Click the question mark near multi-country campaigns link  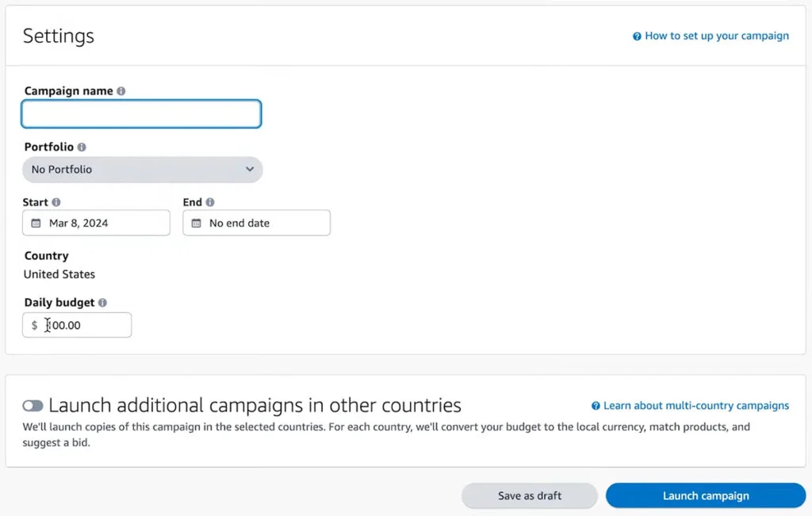click(x=596, y=405)
